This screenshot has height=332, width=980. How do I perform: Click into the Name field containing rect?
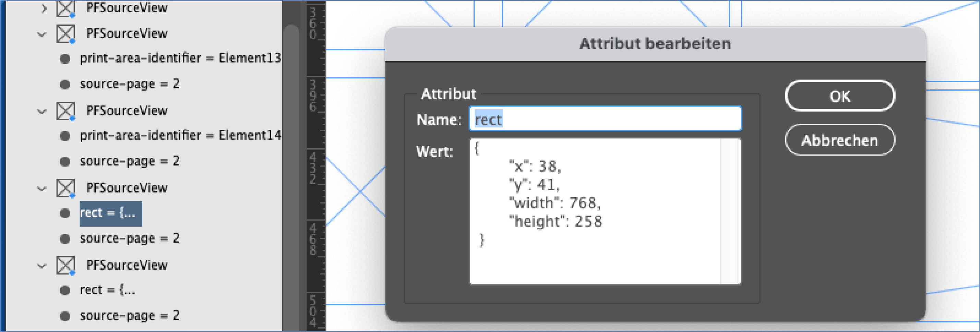pos(605,119)
